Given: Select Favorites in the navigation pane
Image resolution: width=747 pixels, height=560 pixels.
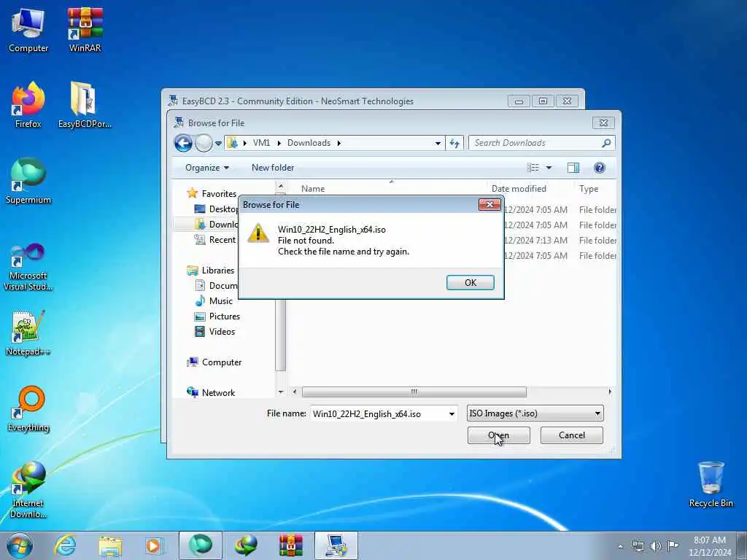Looking at the screenshot, I should [x=212, y=193].
